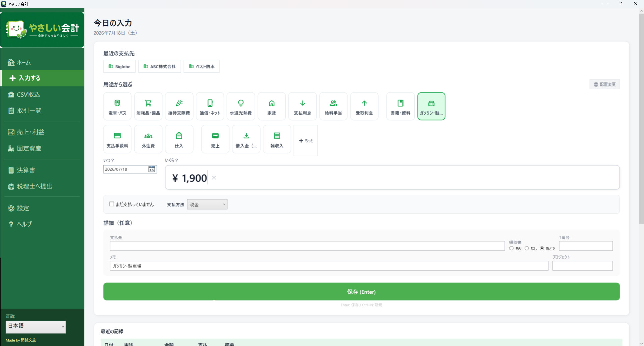Go to ホーム in sidebar
This screenshot has height=346, width=644.
pyautogui.click(x=42, y=62)
